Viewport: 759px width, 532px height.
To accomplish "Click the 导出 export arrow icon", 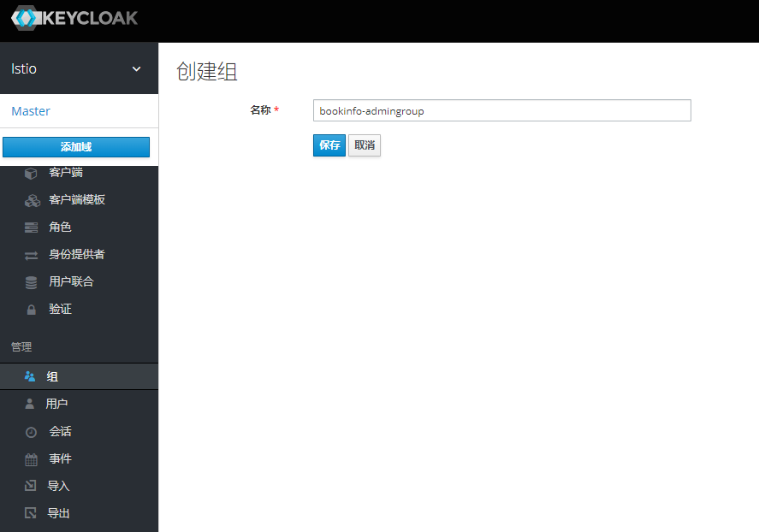I will 31,512.
